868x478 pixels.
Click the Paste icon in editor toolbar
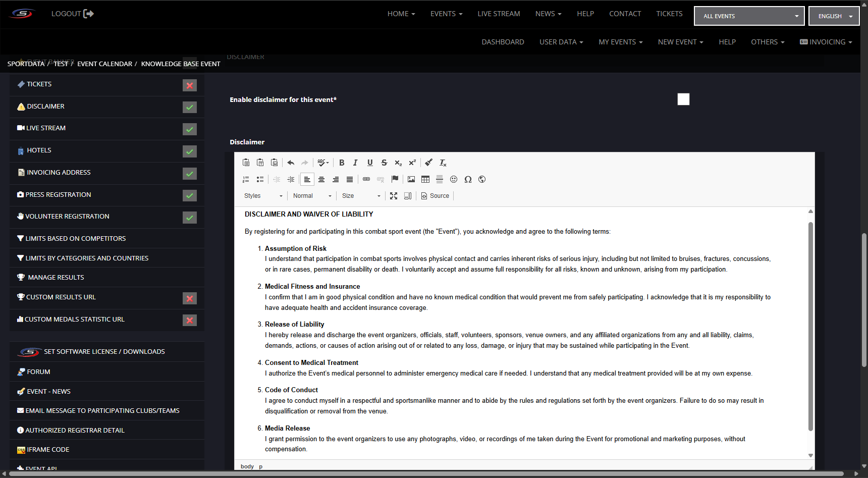(246, 163)
